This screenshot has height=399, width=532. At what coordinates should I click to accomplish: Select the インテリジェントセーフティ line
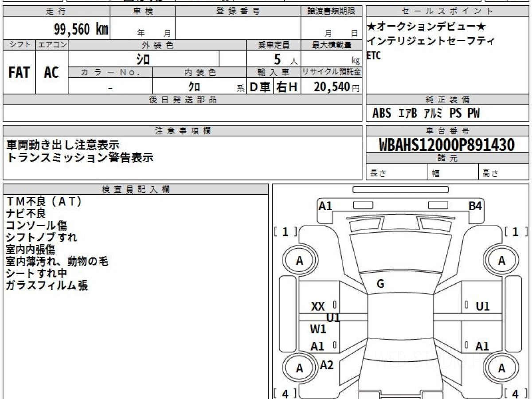pyautogui.click(x=431, y=41)
